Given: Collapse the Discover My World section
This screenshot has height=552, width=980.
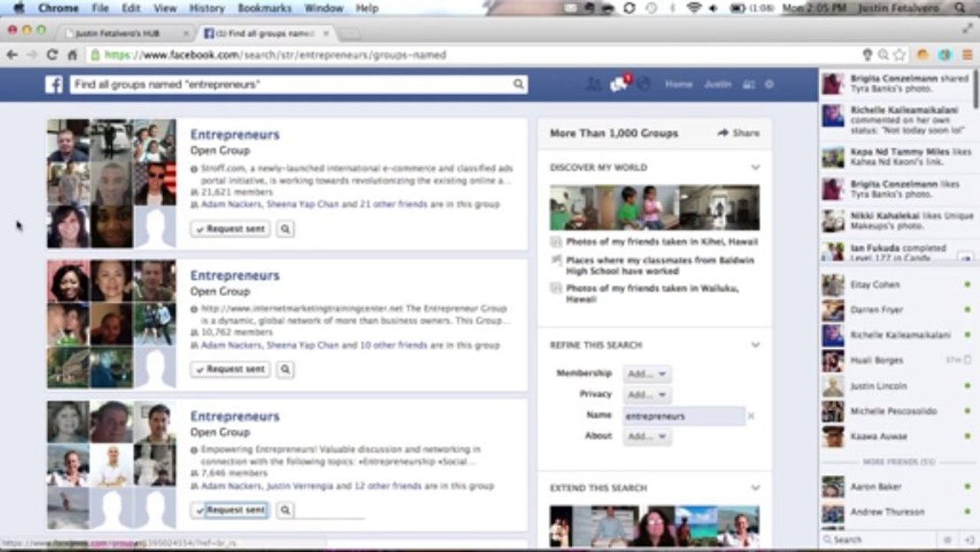Looking at the screenshot, I should pyautogui.click(x=755, y=167).
